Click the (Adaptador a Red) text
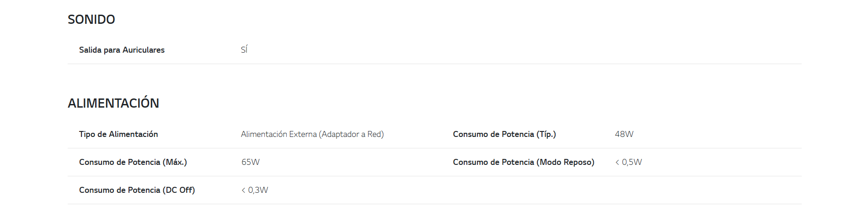 (x=352, y=134)
